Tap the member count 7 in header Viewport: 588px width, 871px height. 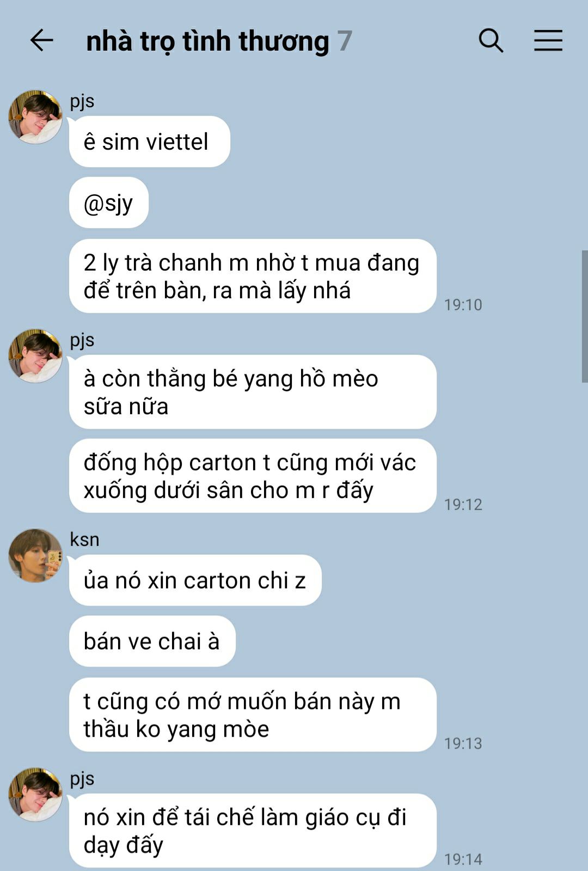[x=345, y=41]
